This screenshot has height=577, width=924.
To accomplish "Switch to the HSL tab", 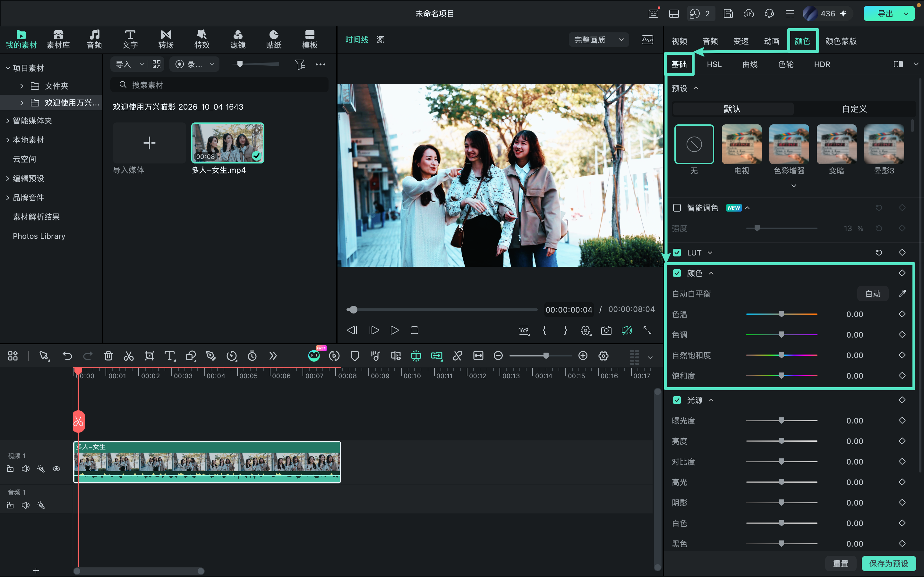I will tap(714, 64).
